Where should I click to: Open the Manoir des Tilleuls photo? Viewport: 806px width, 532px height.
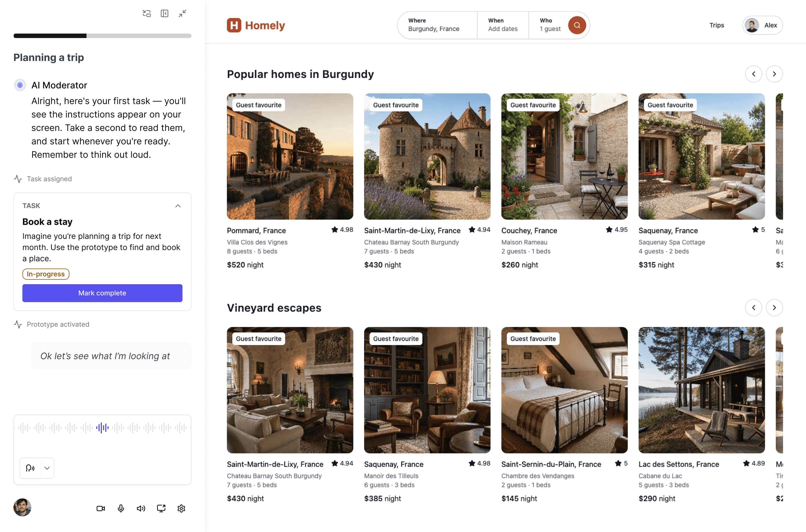pos(427,390)
